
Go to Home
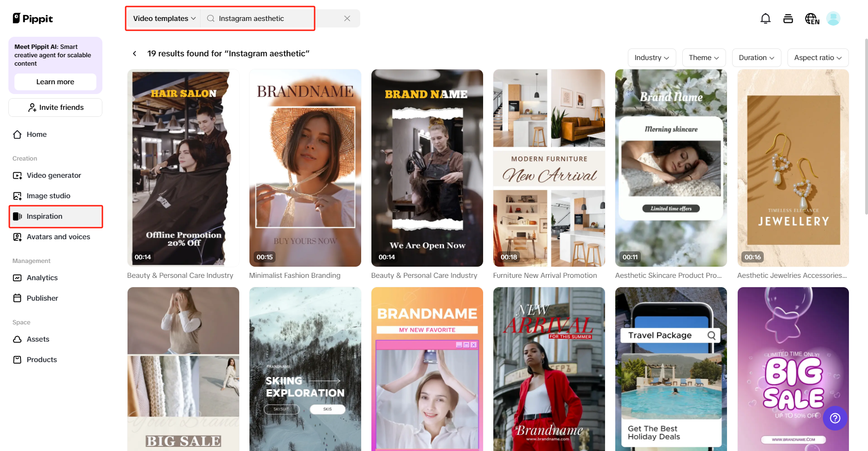[36, 134]
